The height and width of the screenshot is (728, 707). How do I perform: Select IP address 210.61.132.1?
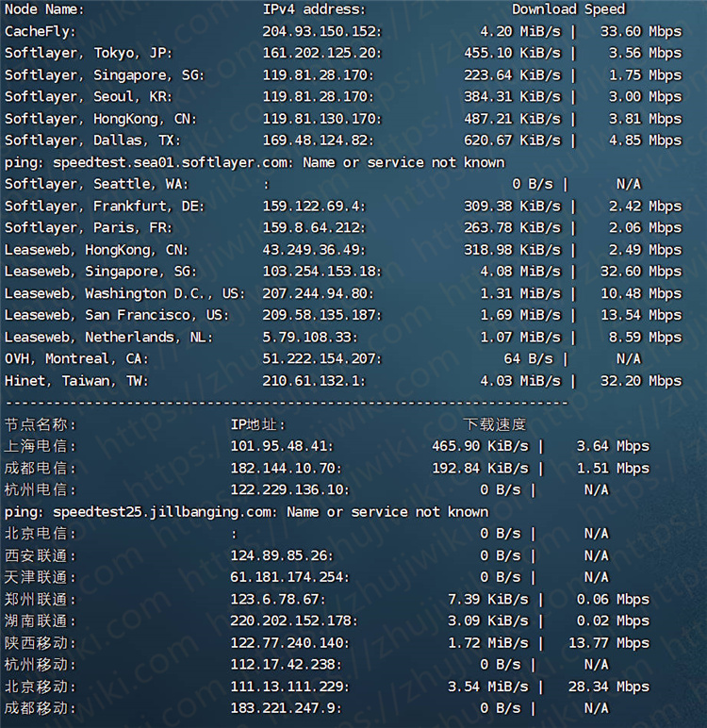click(314, 381)
